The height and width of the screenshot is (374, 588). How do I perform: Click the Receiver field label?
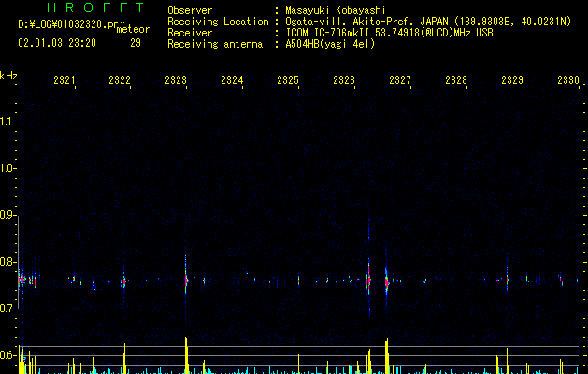[x=190, y=33]
